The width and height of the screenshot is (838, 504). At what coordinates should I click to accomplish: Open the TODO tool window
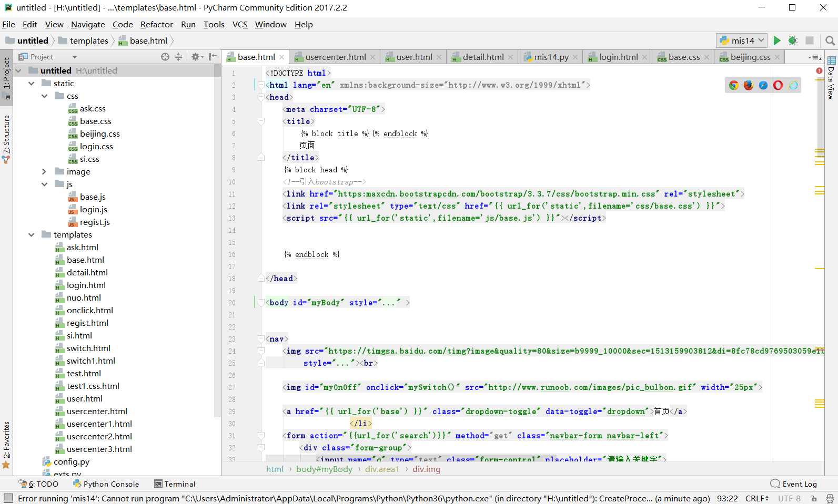pos(39,484)
